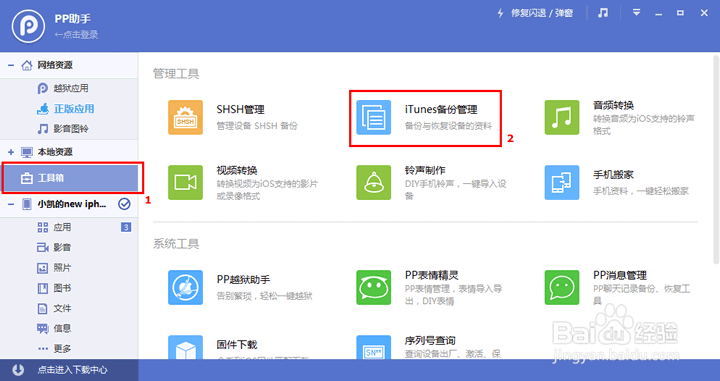
Task: Open the 铃声制作 bell icon
Action: pos(374,183)
